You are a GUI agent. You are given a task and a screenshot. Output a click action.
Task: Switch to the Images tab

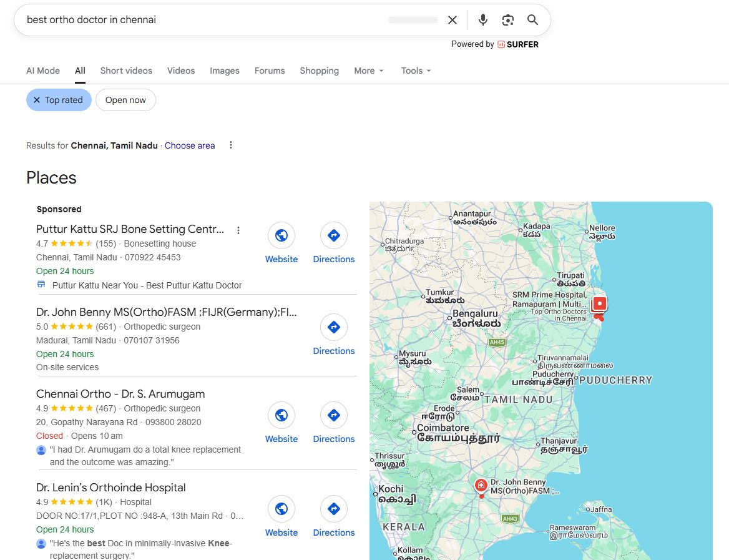click(x=225, y=71)
